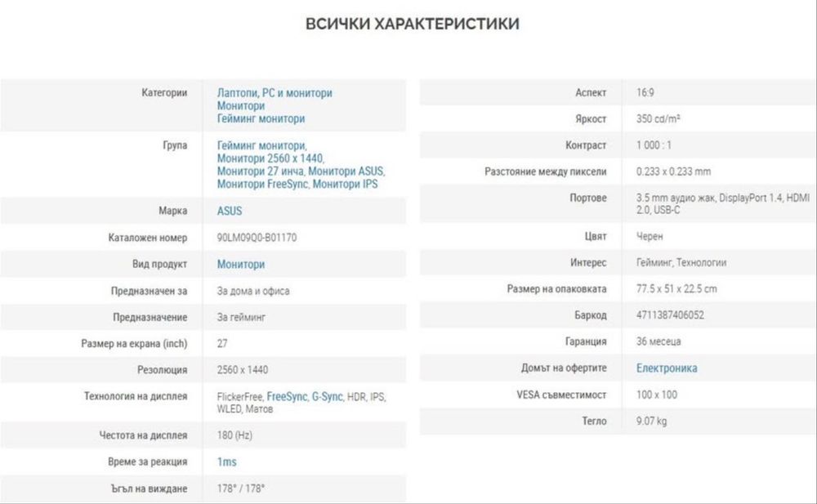Click the 2560 x 1440 resolution value

(x=243, y=370)
